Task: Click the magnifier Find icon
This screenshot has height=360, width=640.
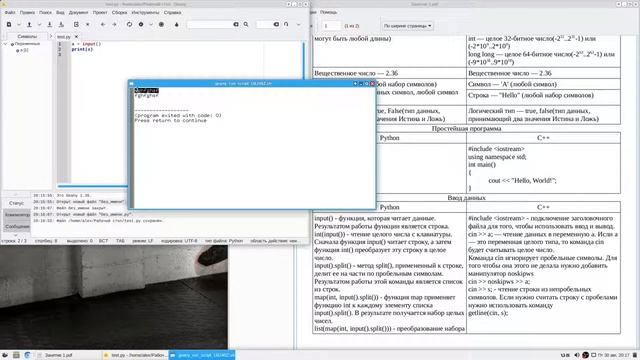Action: point(246,24)
